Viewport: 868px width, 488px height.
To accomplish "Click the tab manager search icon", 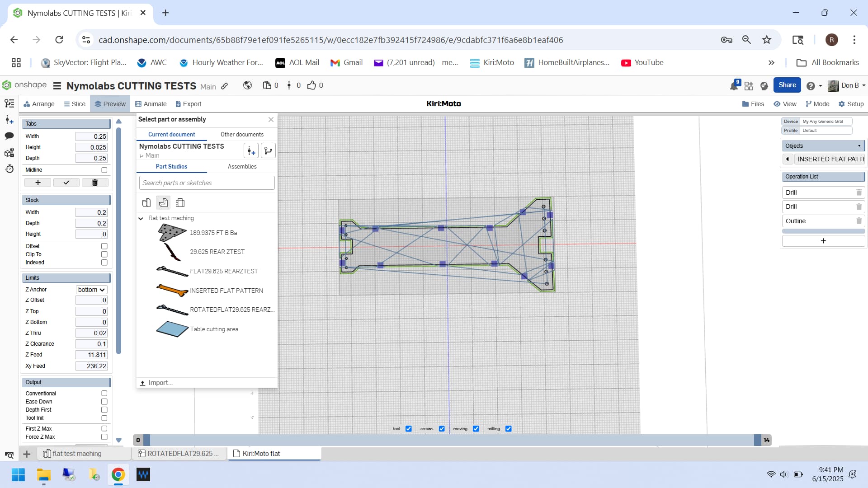I will [x=9, y=455].
